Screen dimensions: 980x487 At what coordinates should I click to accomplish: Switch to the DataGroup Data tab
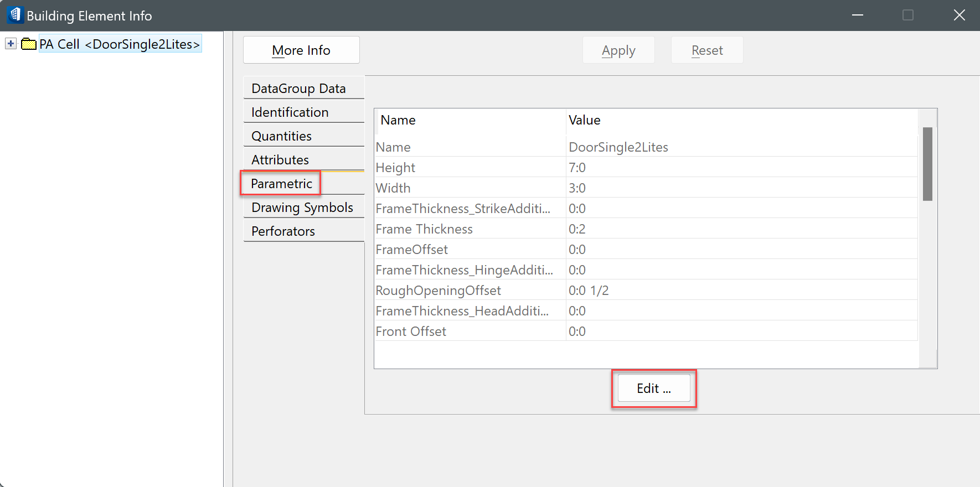(298, 89)
